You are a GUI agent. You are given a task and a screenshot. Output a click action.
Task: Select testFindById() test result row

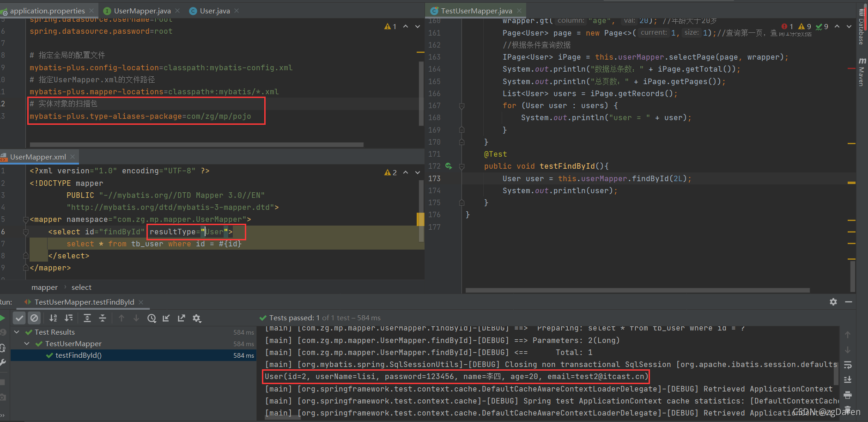(x=133, y=355)
